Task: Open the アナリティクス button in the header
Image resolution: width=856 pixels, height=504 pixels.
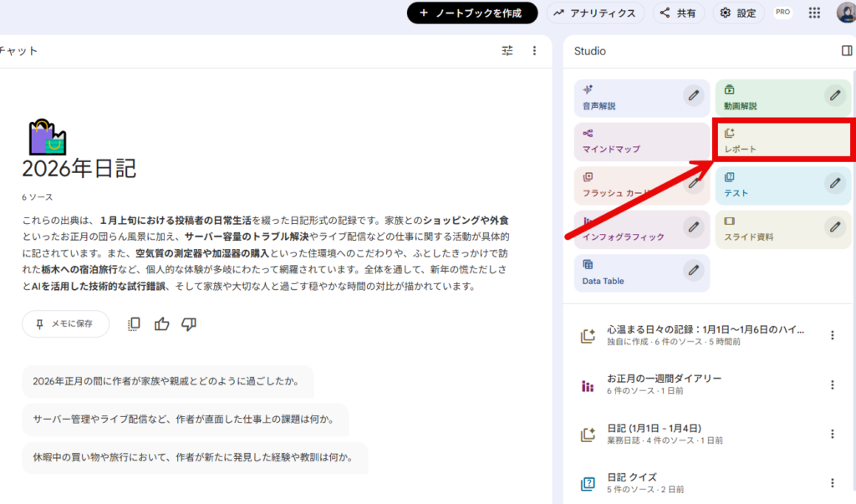Action: tap(594, 13)
